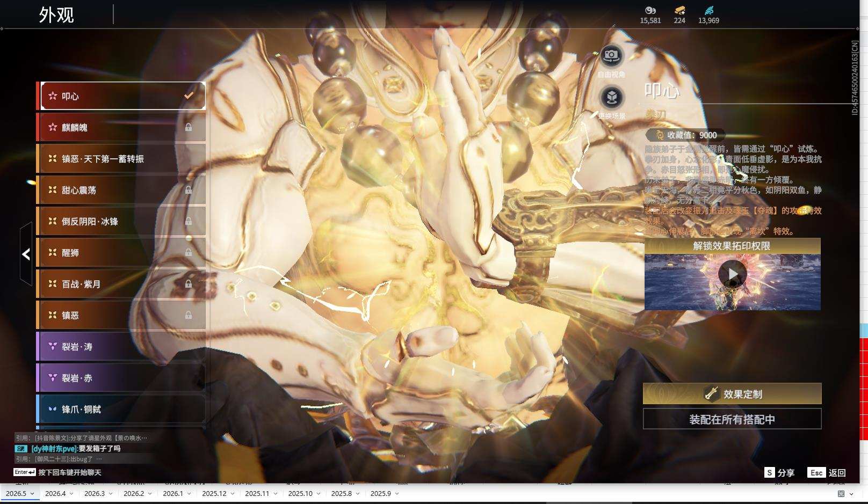
Task: Open the 2025.9 tab dropdown arrow
Action: 397,494
